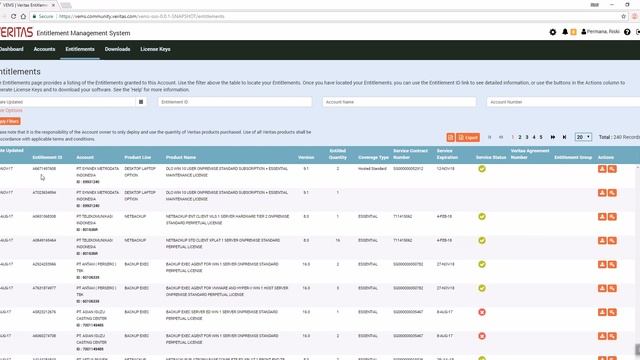
Task: Click download icon in PT Antam Agent for Win row
Action: coord(602,264)
